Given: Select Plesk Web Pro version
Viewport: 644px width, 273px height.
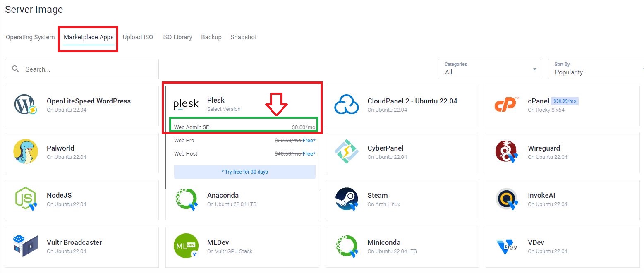Looking at the screenshot, I should (x=244, y=141).
